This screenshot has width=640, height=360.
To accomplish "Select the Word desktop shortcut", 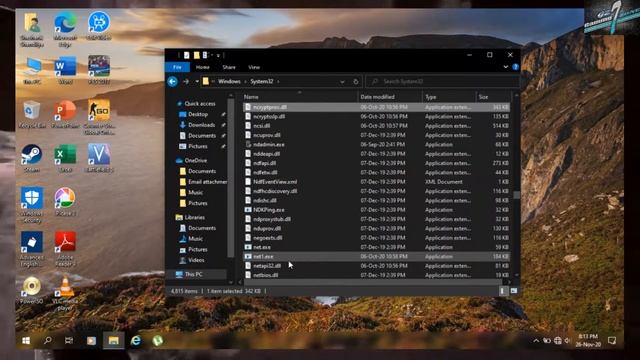I will coord(65,70).
